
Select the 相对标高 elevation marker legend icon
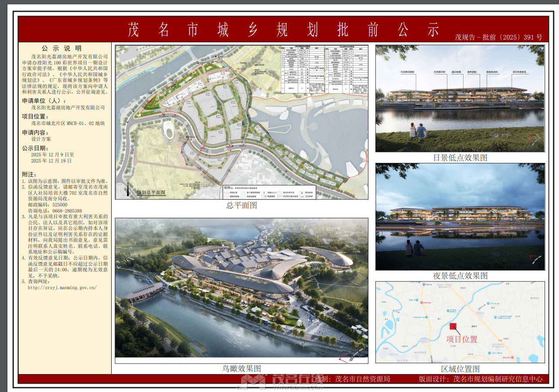click(302, 193)
